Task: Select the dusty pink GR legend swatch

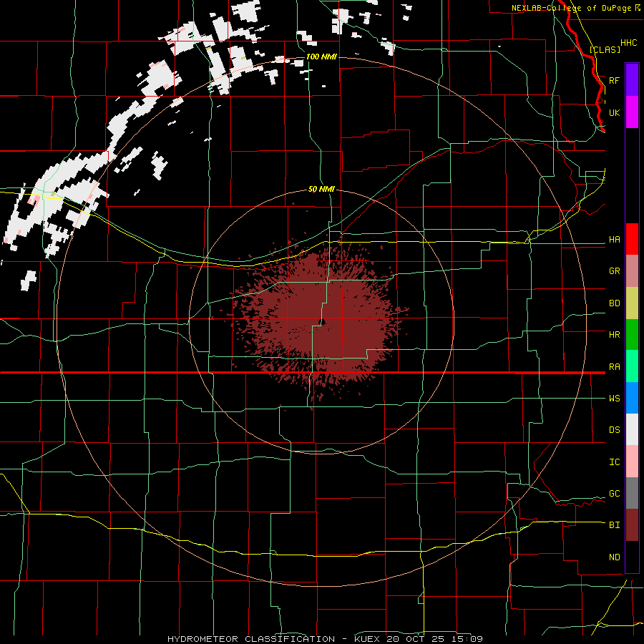Action: (x=632, y=270)
